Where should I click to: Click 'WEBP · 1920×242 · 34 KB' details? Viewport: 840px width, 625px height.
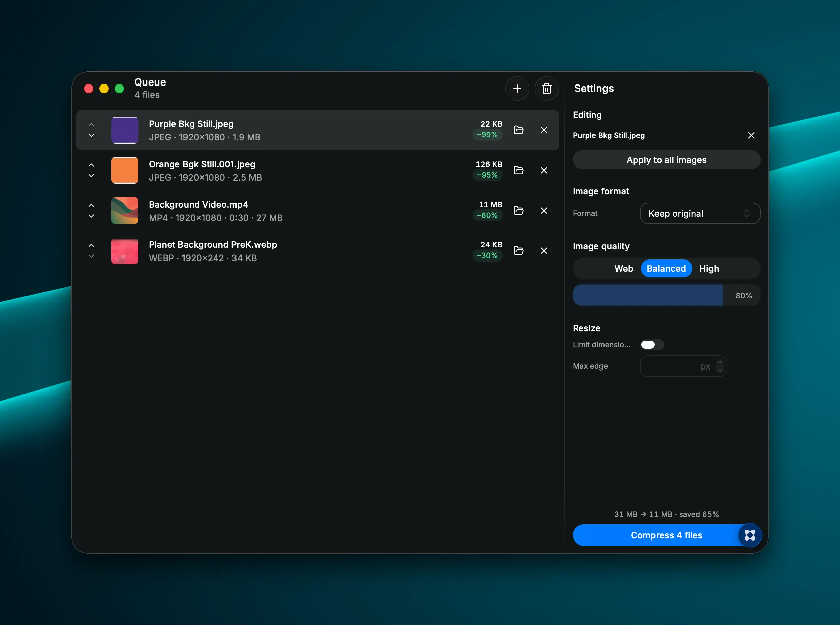point(203,258)
